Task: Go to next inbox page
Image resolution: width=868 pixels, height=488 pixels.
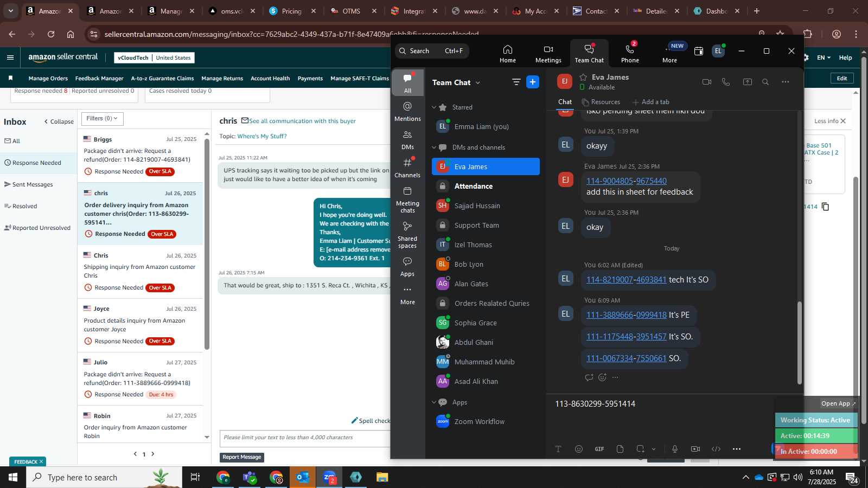Action: [153, 454]
